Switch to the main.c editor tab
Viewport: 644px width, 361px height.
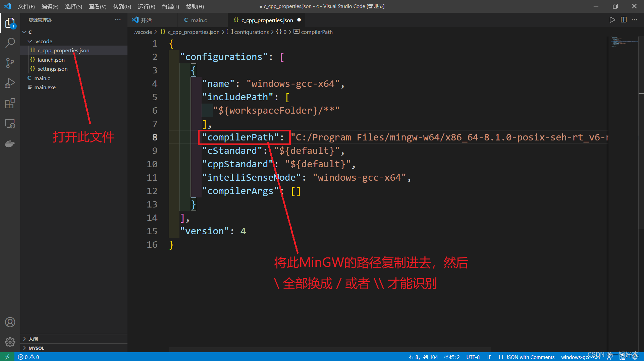click(203, 20)
